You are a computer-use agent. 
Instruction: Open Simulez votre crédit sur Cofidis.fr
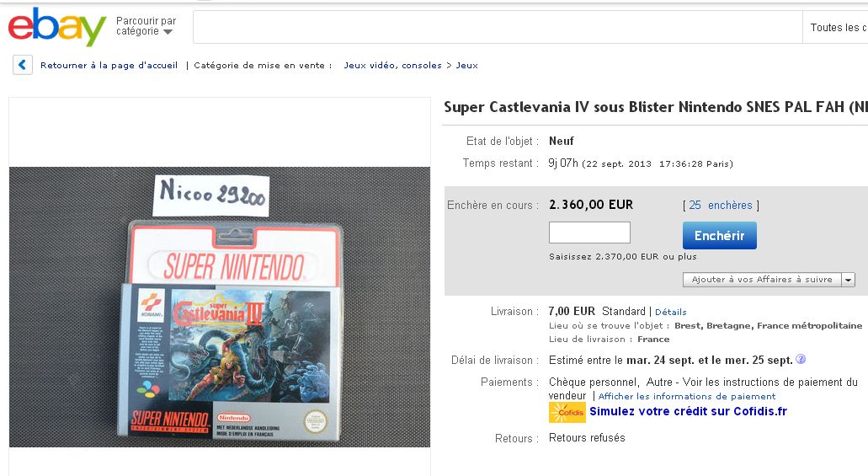[688, 411]
